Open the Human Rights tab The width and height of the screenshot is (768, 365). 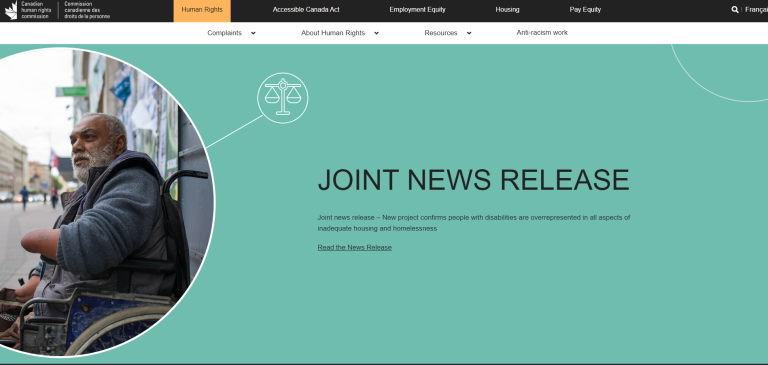[x=202, y=10]
